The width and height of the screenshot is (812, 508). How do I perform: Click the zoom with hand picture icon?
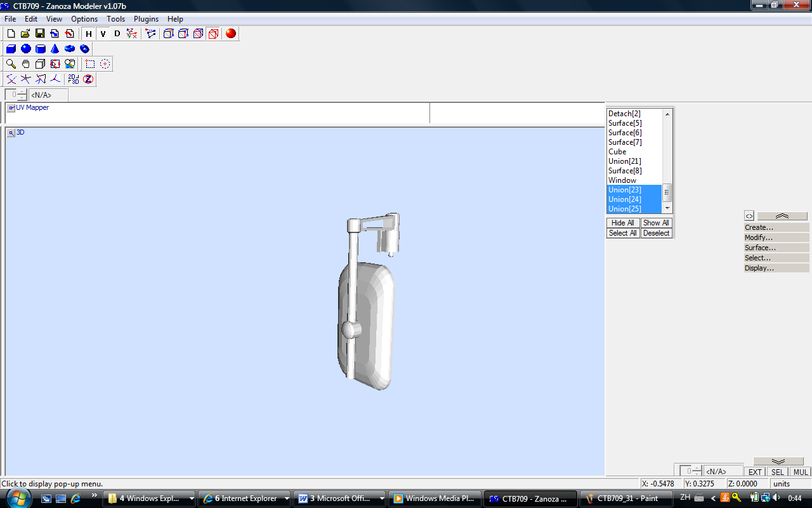tap(69, 64)
